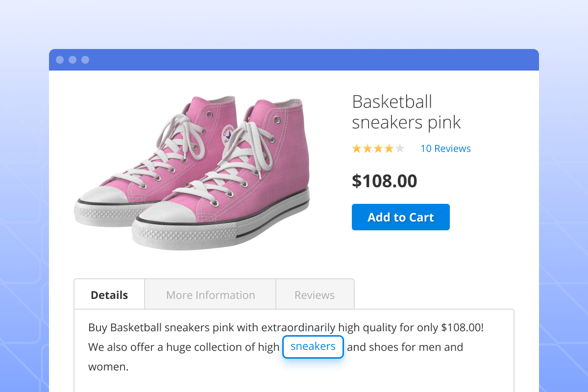Click the Basketball sneakers pink title
The image size is (588, 392).
(406, 112)
